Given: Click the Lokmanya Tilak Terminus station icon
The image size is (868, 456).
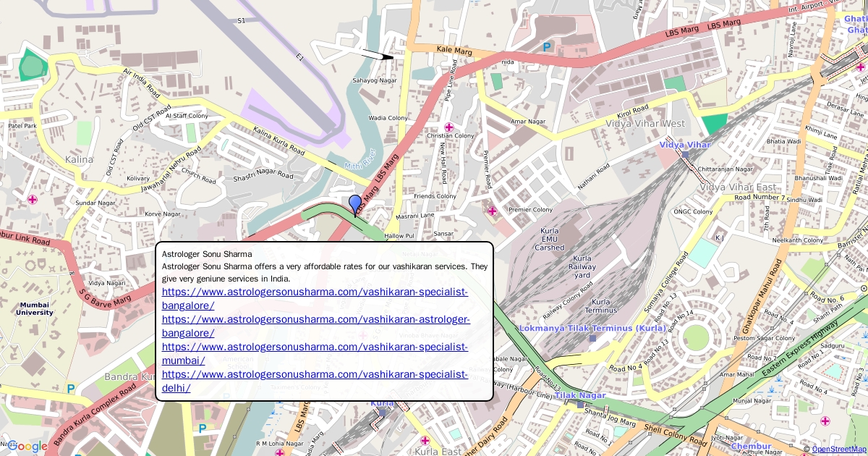Looking at the screenshot, I should pos(592,338).
